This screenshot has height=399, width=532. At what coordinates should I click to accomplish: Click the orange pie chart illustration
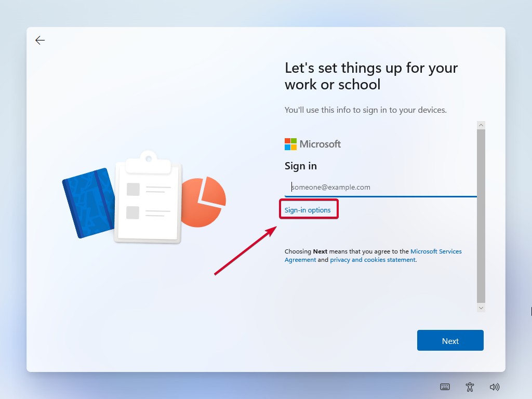click(205, 200)
